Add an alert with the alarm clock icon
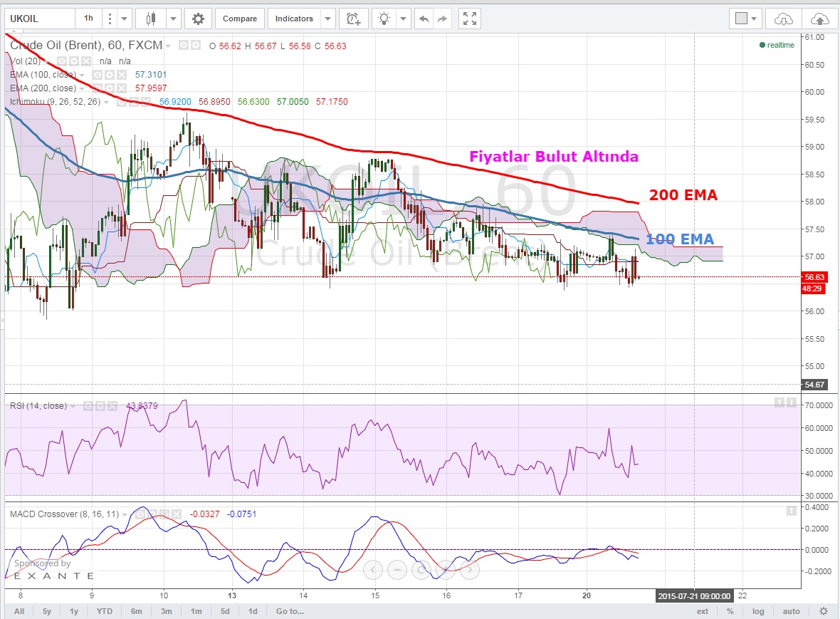This screenshot has width=840, height=619. tap(352, 19)
